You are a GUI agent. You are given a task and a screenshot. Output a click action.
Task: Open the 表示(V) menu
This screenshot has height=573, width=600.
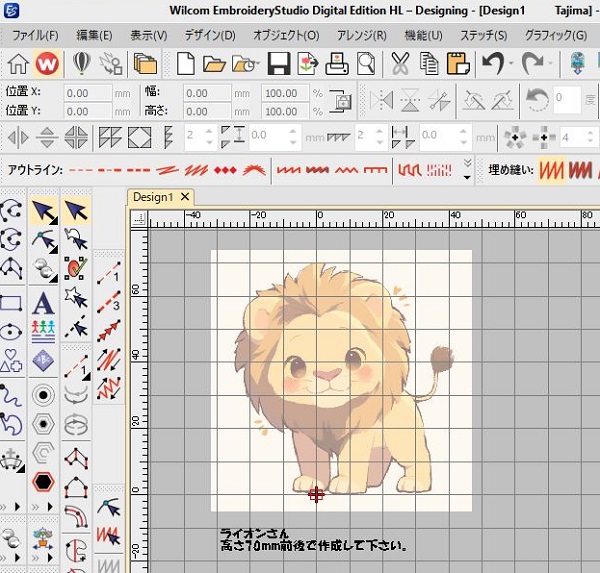pos(148,36)
